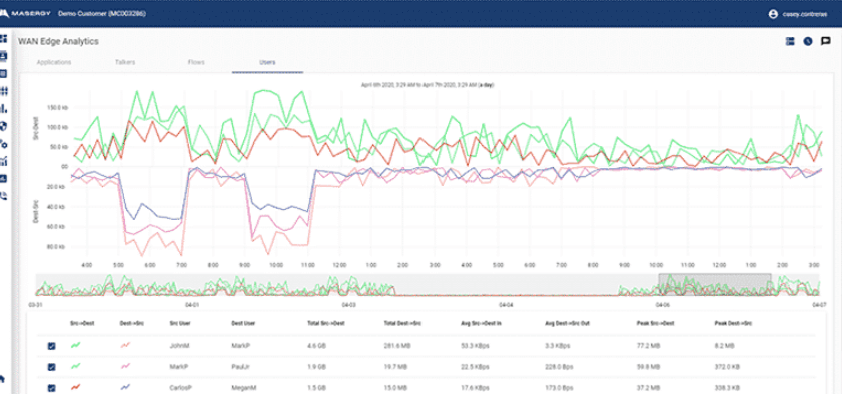Open the dashboard icon in the sidebar
This screenshot has height=394, width=842.
pyautogui.click(x=3, y=39)
